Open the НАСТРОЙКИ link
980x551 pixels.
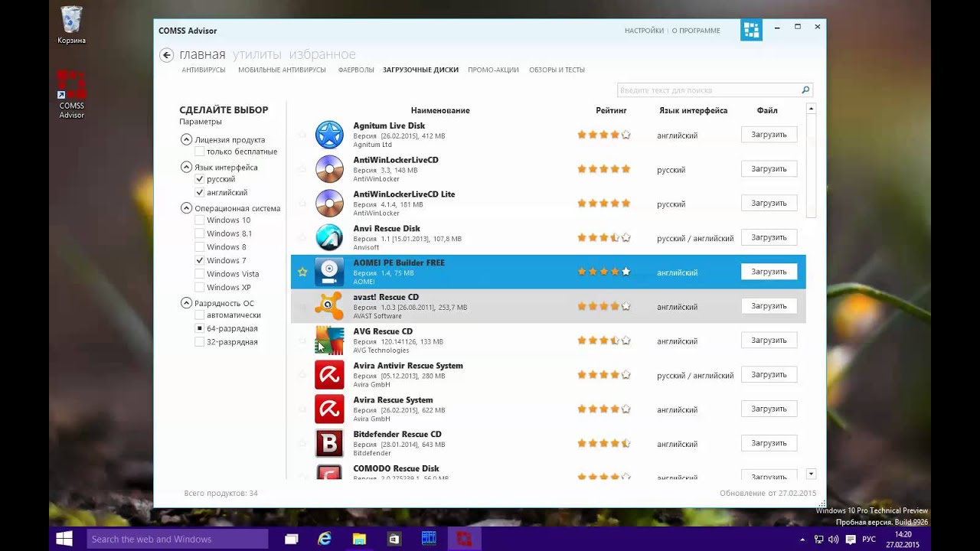644,31
